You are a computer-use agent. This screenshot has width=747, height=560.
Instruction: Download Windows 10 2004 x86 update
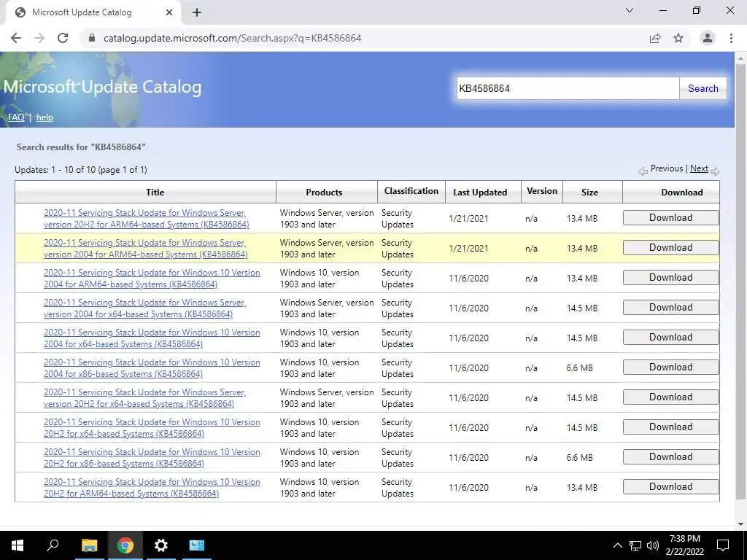670,367
